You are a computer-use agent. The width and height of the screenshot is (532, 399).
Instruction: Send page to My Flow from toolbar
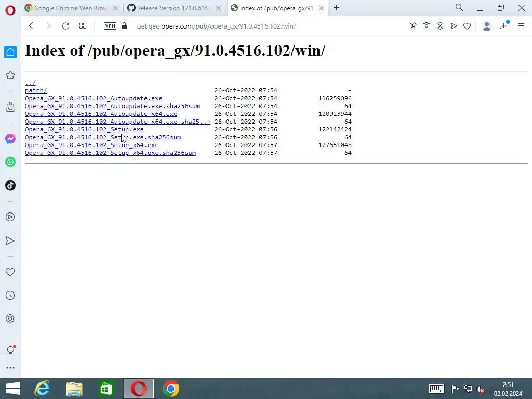(454, 26)
